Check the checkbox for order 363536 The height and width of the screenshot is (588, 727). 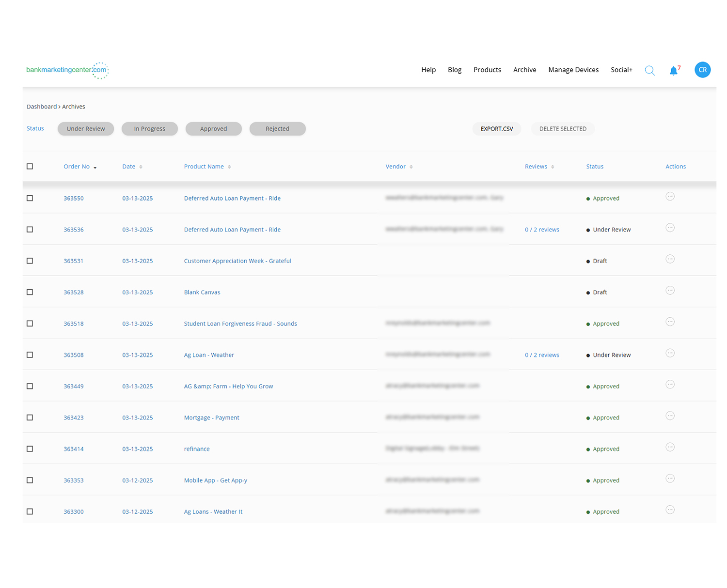(30, 229)
